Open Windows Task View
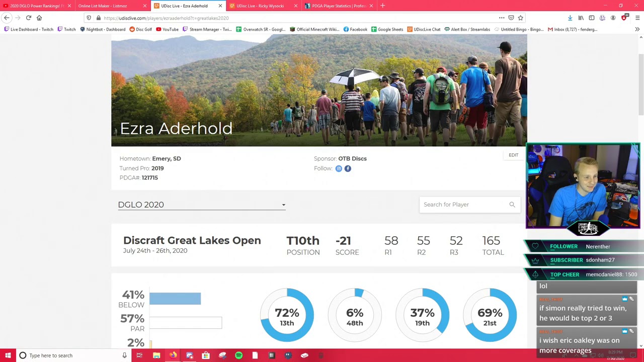 [x=139, y=355]
